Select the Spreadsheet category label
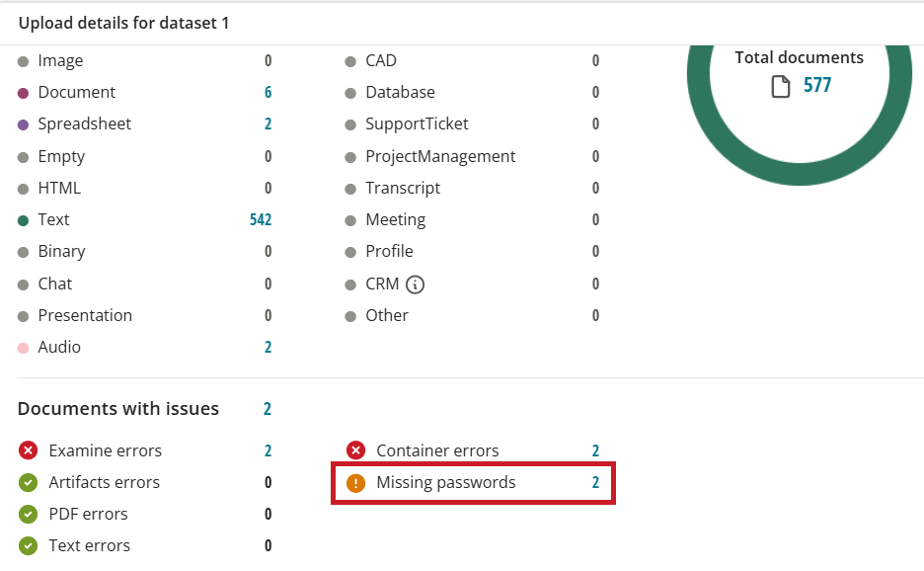This screenshot has height=571, width=924. 84,123
